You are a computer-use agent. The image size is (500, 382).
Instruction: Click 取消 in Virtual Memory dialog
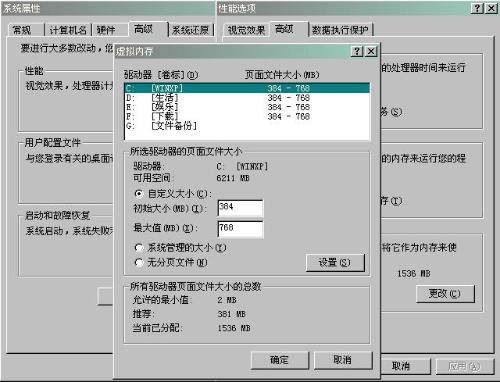[343, 360]
